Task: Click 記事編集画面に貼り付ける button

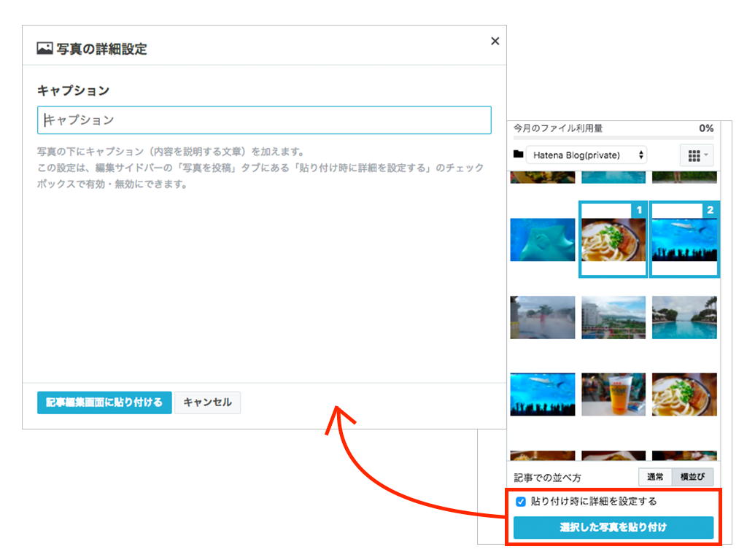Action: point(104,402)
